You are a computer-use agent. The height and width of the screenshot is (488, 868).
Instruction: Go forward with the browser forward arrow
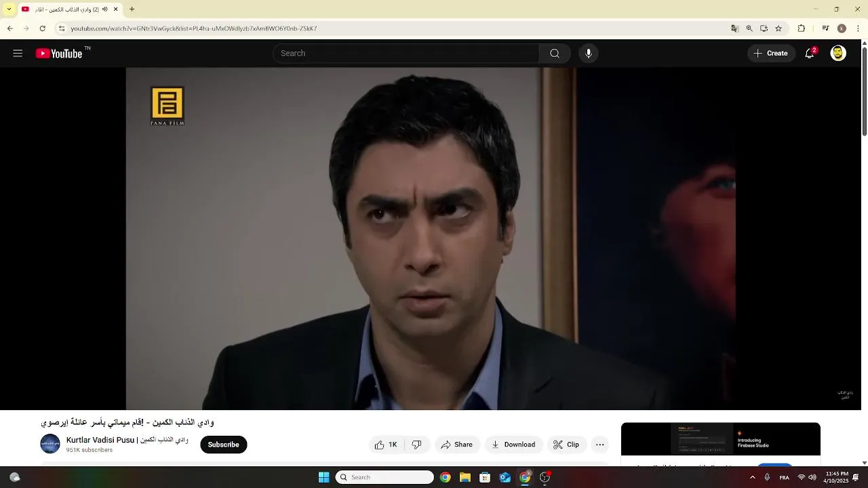pos(26,28)
